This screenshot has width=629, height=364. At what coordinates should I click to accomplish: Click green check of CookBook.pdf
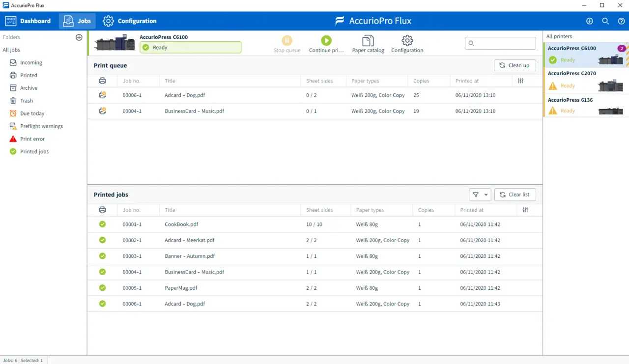[x=102, y=224]
